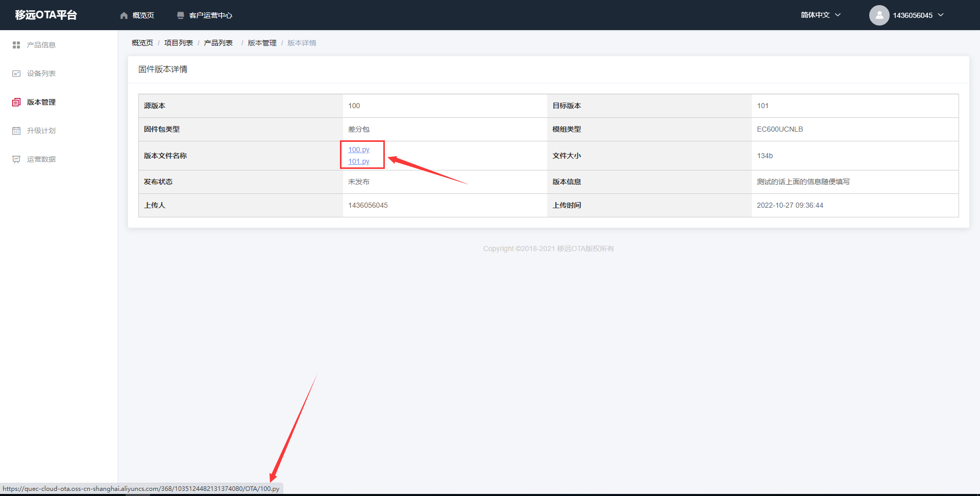Select the 固件版本详情 panel title
The width and height of the screenshot is (980, 496).
click(162, 69)
